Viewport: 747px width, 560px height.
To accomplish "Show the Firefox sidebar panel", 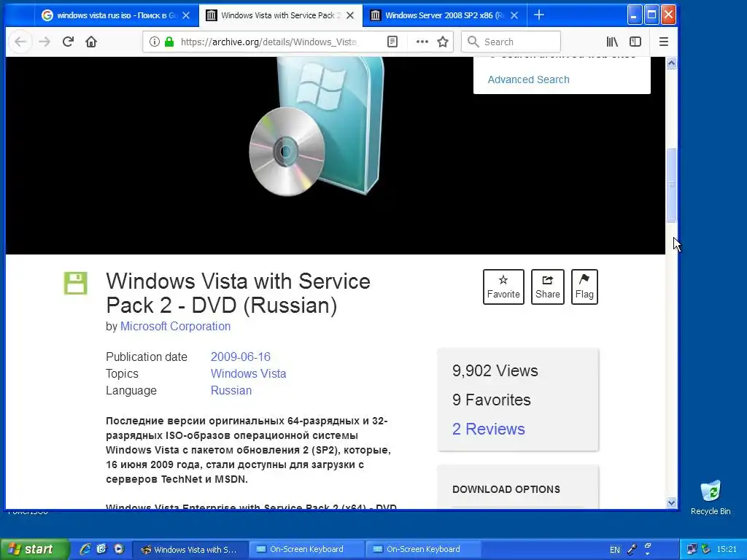I will click(x=635, y=42).
